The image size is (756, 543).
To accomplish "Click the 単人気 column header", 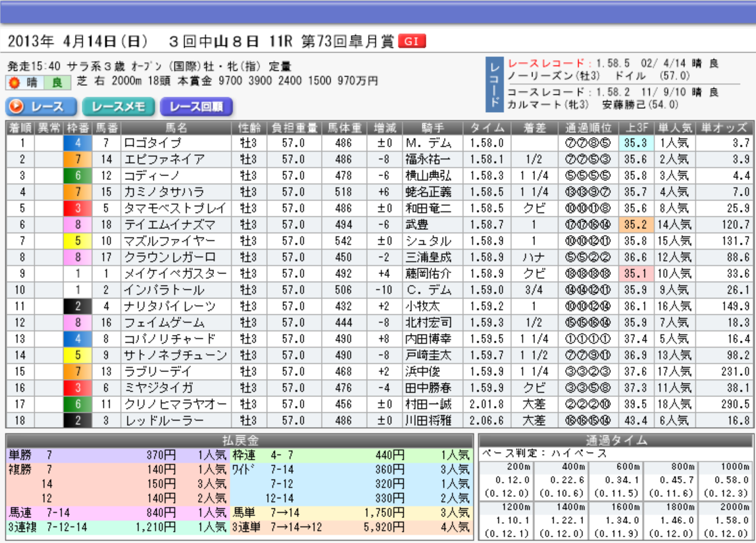I will coord(675,127).
